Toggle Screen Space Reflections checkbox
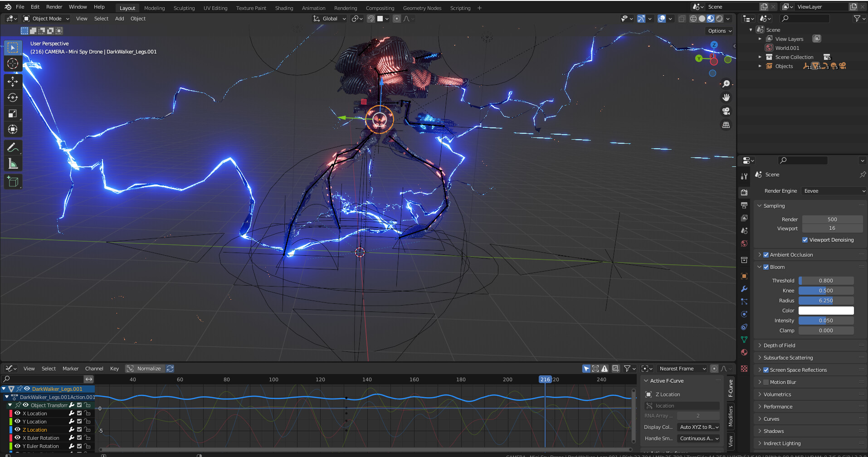868x457 pixels. (766, 370)
